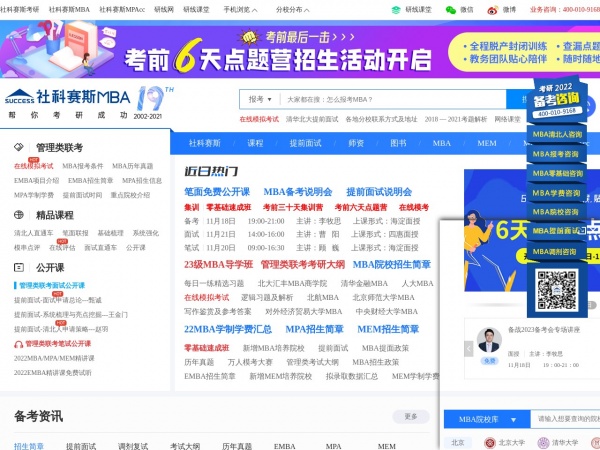The image size is (600, 450).
Task: Open the 报考 search category dropdown
Action: click(259, 99)
